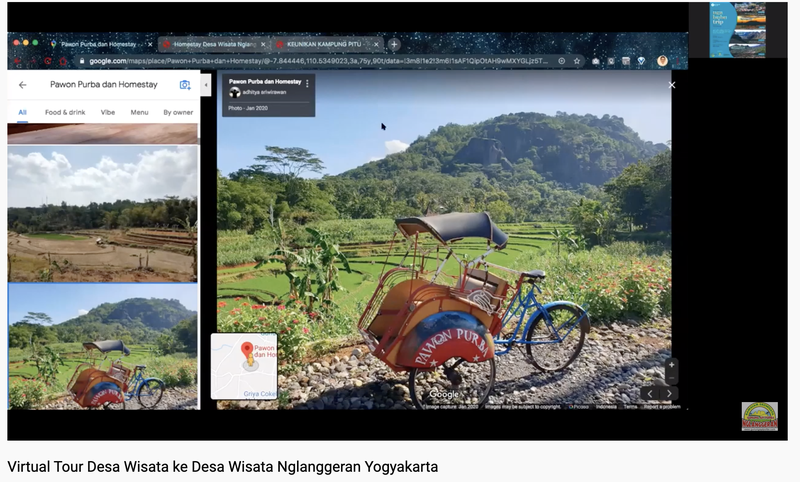Open the three-dot photo options menu
800x482 pixels.
coord(307,83)
